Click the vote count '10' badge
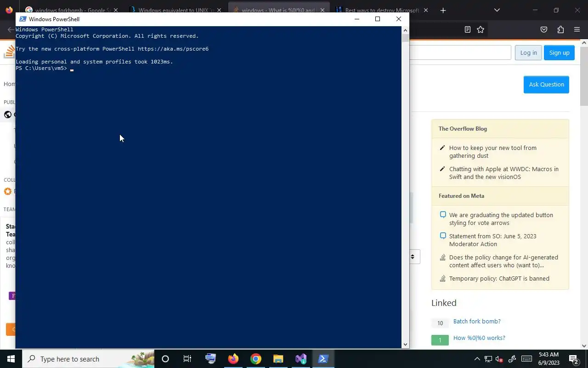The image size is (588, 368). (440, 323)
